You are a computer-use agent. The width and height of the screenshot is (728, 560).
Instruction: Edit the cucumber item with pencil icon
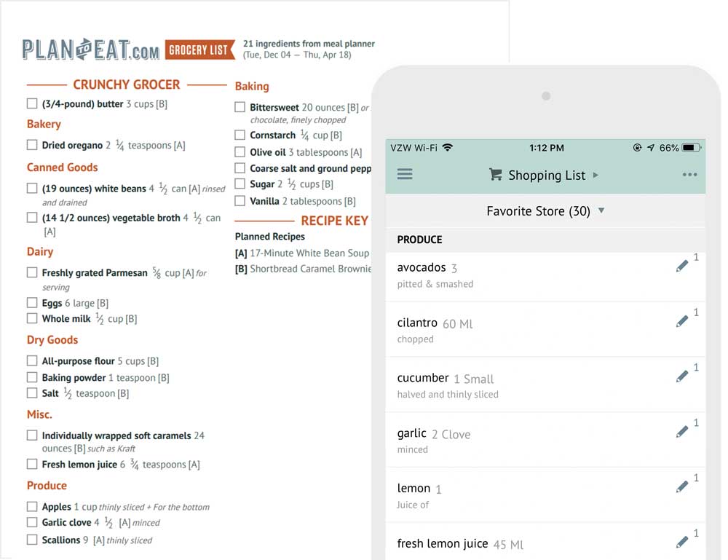pos(681,376)
